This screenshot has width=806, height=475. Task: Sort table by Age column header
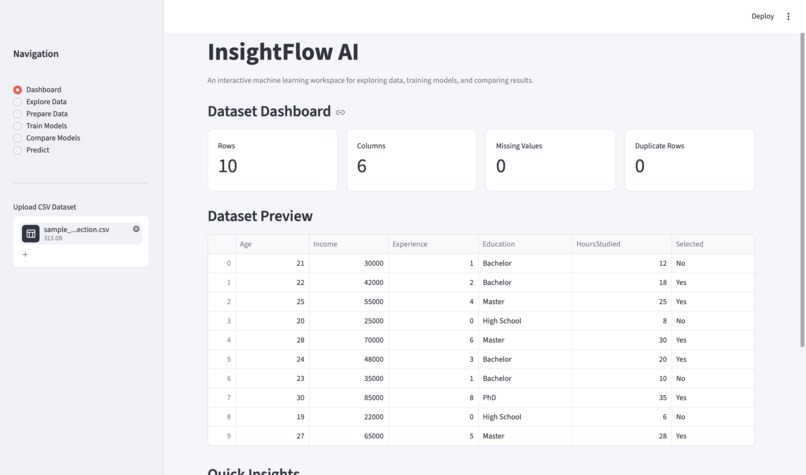coord(272,244)
